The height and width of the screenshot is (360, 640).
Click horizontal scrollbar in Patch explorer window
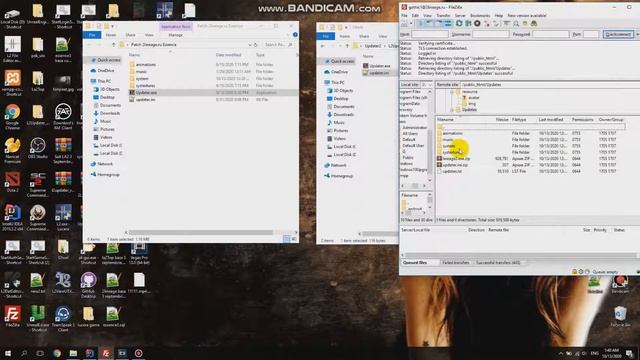pos(200,232)
